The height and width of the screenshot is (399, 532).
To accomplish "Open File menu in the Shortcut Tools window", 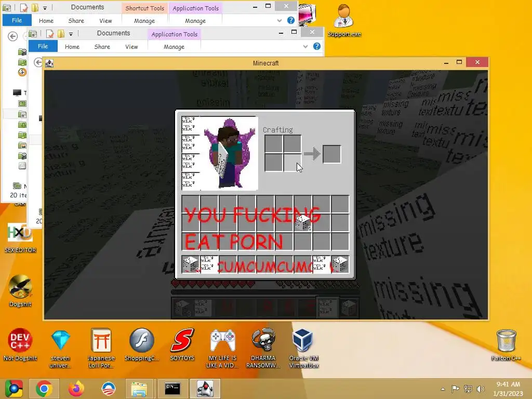I will 17,20.
